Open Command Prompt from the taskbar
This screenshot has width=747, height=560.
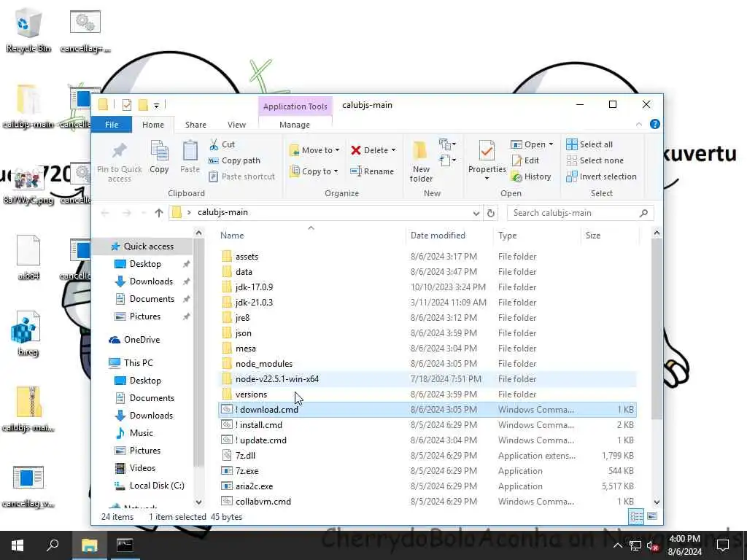(x=125, y=545)
